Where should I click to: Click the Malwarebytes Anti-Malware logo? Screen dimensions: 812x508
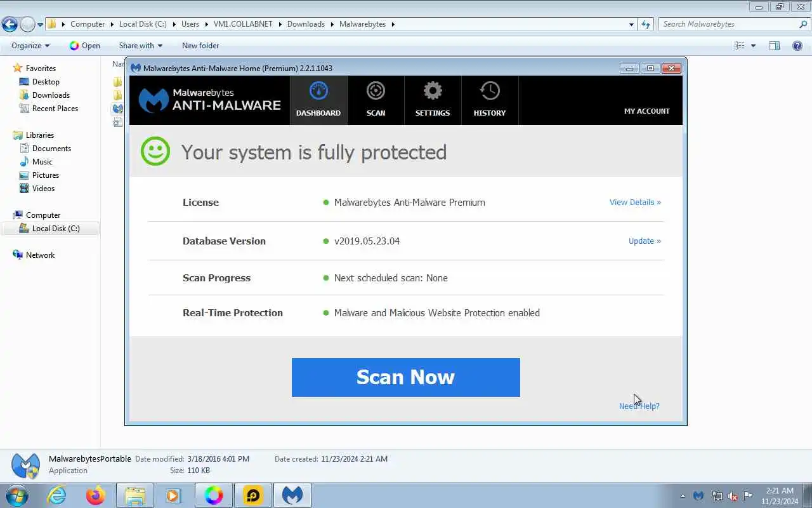pos(210,100)
